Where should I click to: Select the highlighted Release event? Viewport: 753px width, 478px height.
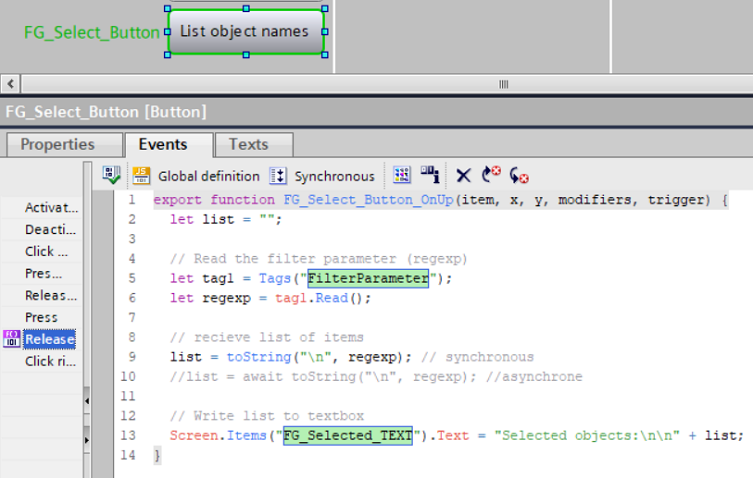pos(49,339)
